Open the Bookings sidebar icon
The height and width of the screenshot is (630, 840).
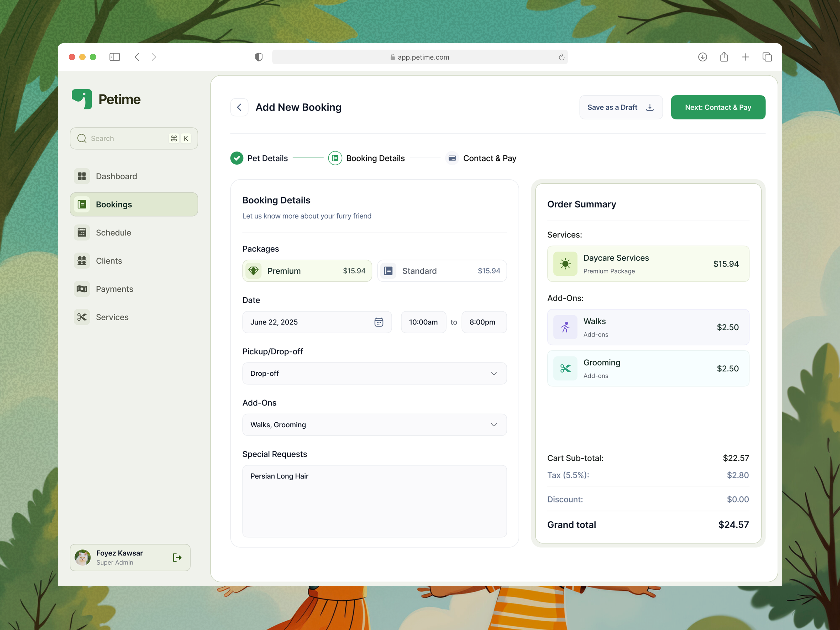click(x=82, y=204)
